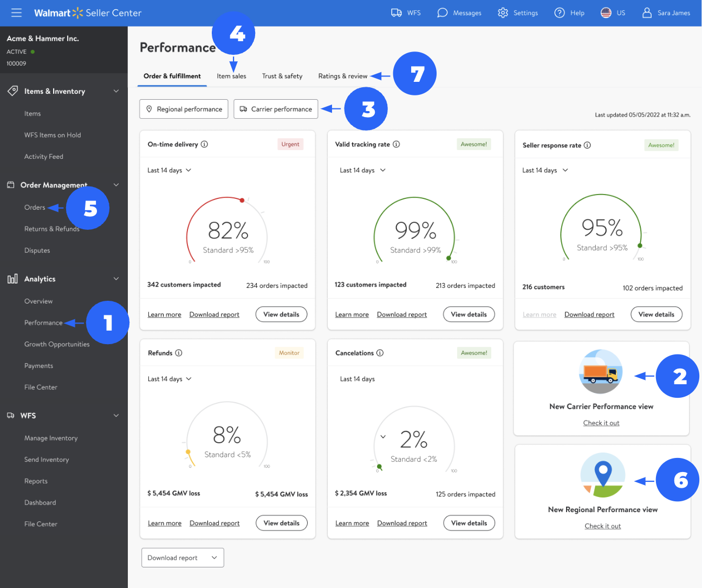Click Check it out under Regional Performance view

(602, 526)
